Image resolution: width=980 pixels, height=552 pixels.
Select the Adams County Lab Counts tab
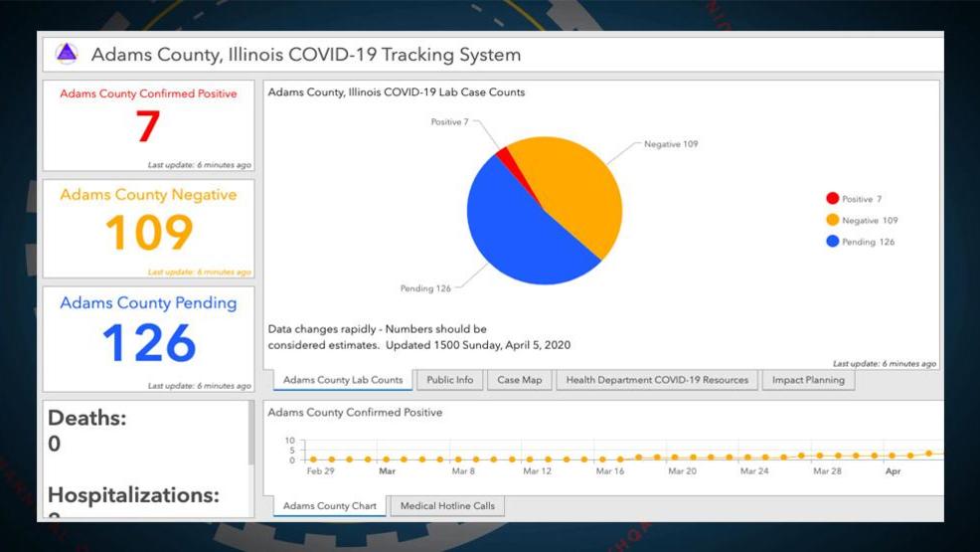point(343,380)
